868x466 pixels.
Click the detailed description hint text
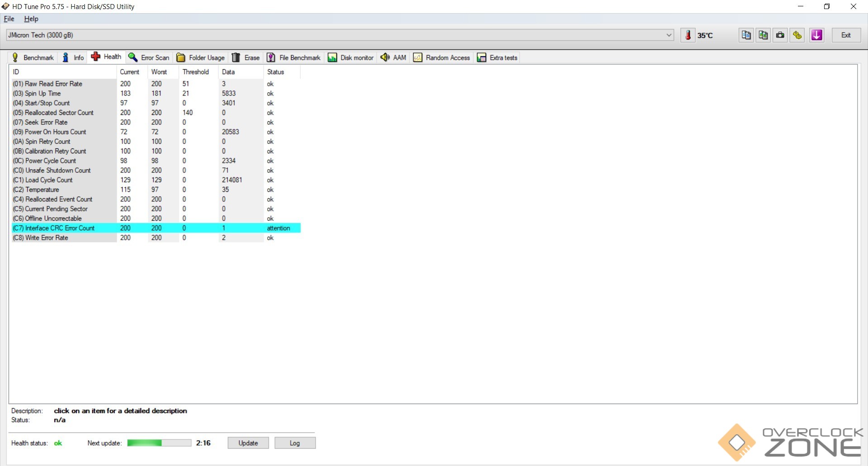tap(120, 411)
